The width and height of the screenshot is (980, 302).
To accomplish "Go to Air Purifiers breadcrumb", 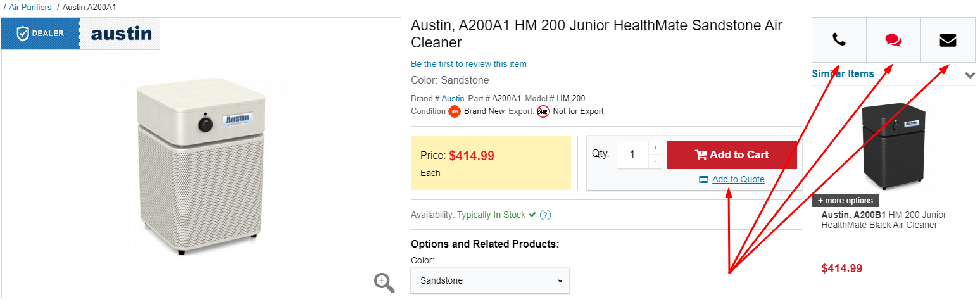I will tap(30, 8).
